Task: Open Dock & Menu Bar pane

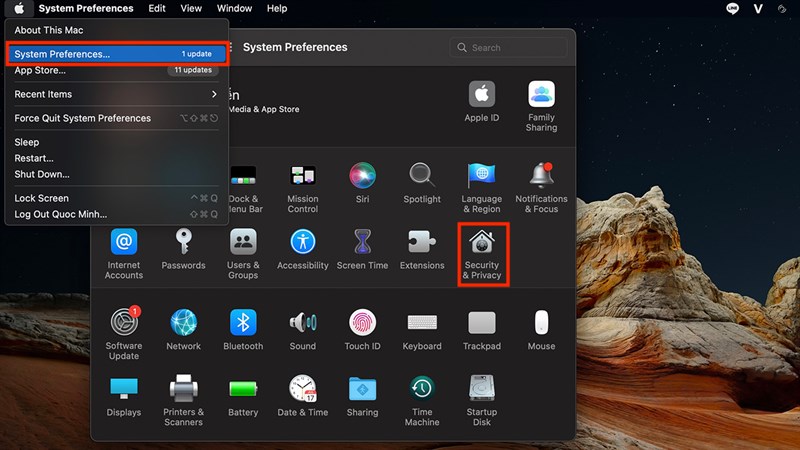Action: pyautogui.click(x=246, y=188)
